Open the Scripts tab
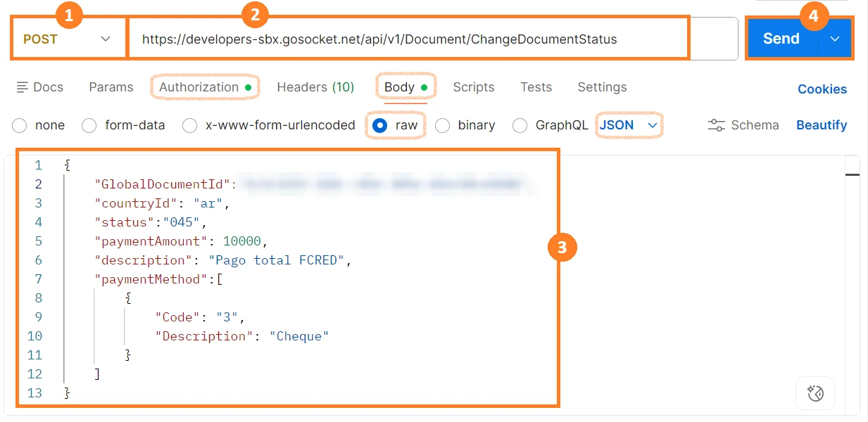 pyautogui.click(x=474, y=87)
